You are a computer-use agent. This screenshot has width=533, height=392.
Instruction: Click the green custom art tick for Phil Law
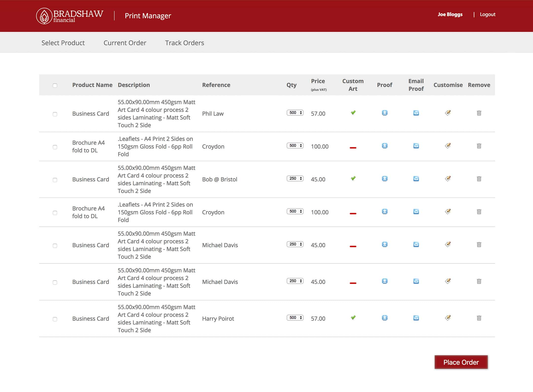[x=353, y=113]
